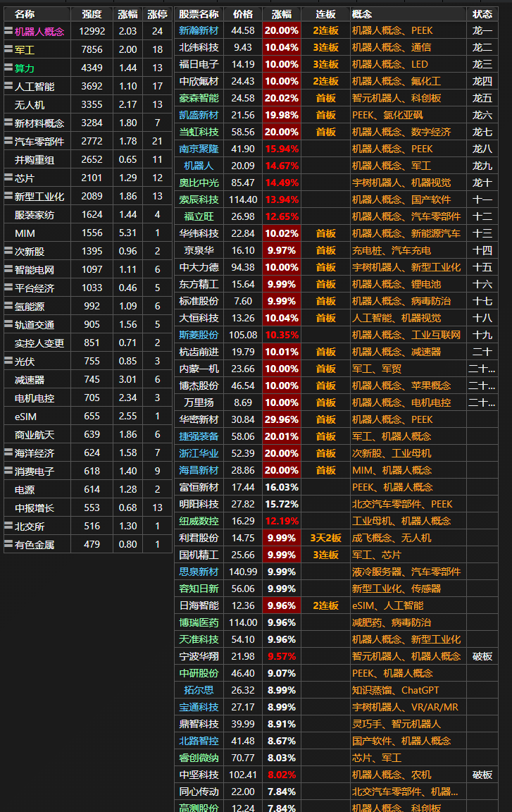The height and width of the screenshot is (812, 512).
Task: Click the 龙一 status cell
Action: pyautogui.click(x=482, y=30)
